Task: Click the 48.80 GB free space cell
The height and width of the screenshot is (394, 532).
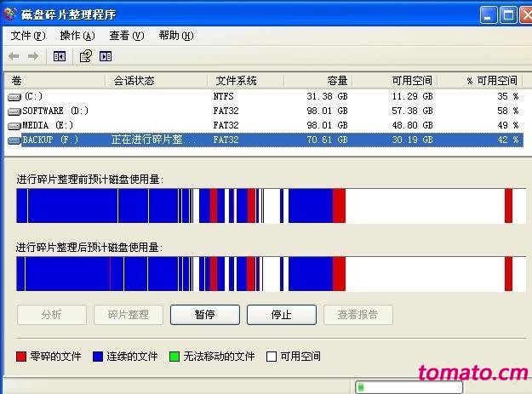Action: coord(412,125)
